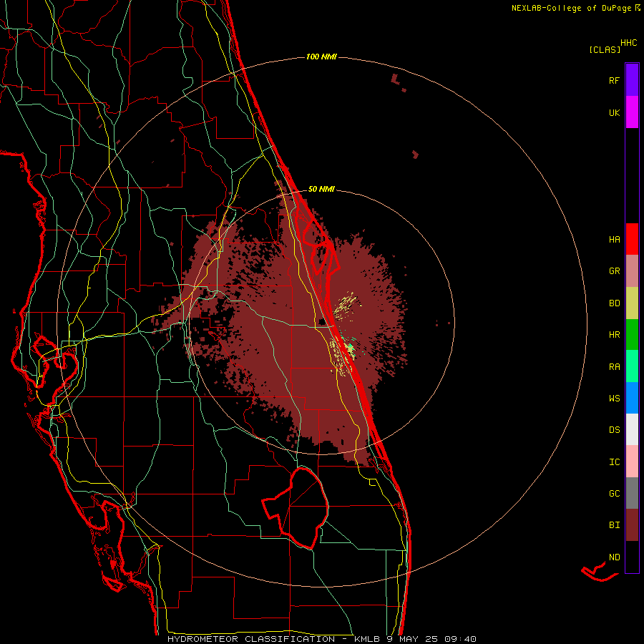The height and width of the screenshot is (644, 644).
Task: Click the UK legend label text
Action: click(x=615, y=112)
